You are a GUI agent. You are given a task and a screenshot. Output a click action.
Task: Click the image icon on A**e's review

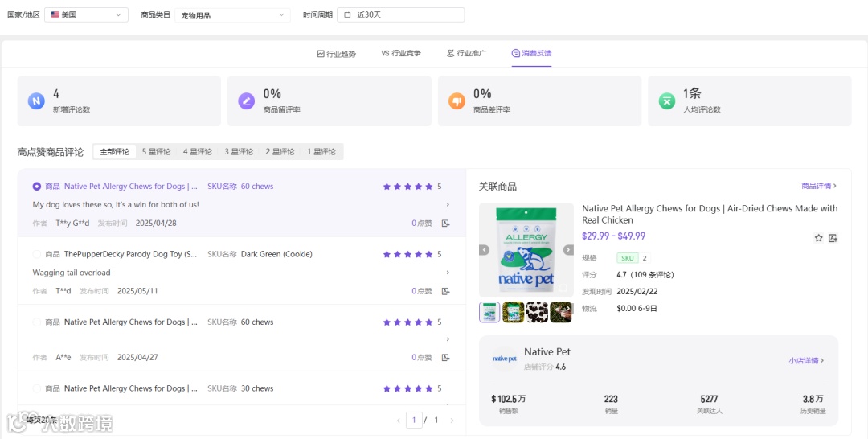(445, 358)
